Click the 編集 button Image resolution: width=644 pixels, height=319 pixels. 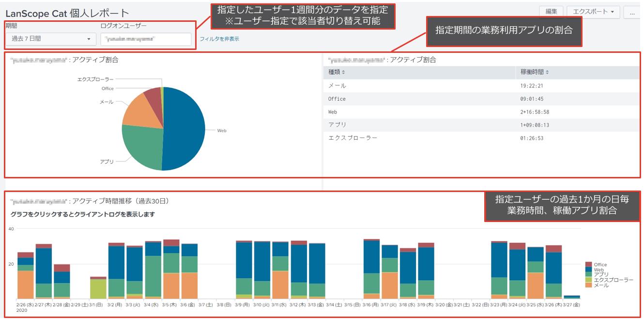(551, 12)
